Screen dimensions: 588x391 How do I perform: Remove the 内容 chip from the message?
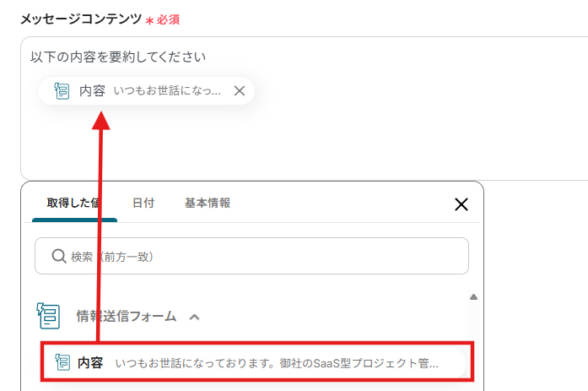240,91
